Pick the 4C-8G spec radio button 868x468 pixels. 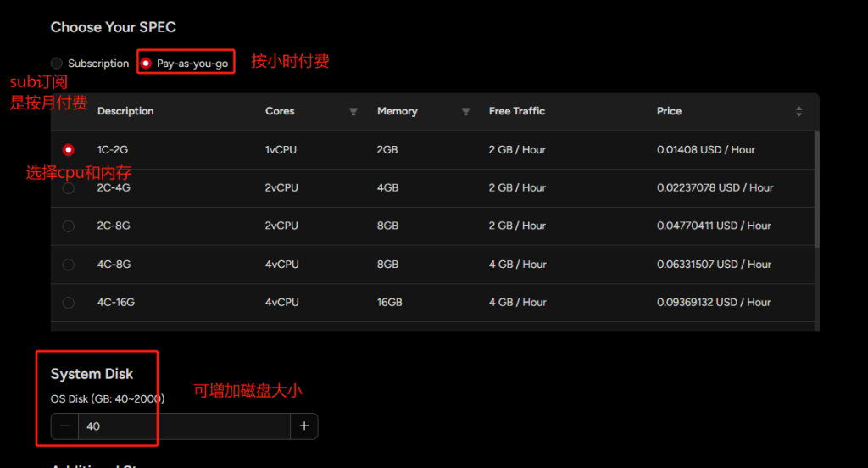pyautogui.click(x=69, y=265)
